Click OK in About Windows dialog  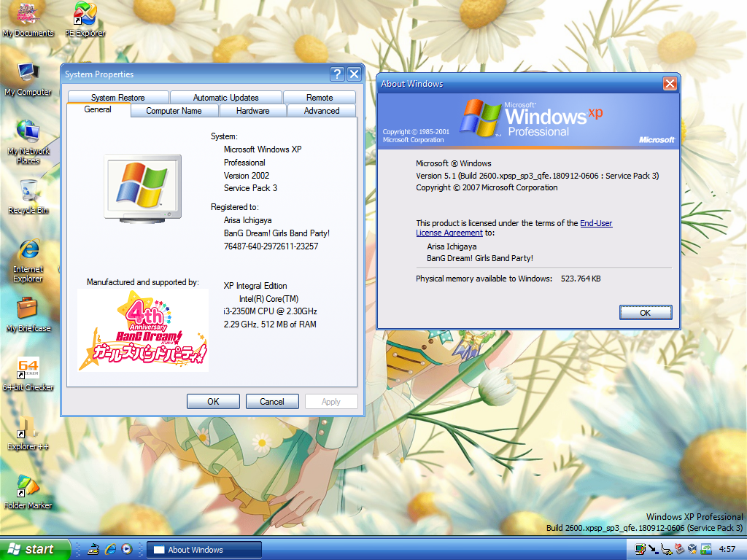point(646,313)
